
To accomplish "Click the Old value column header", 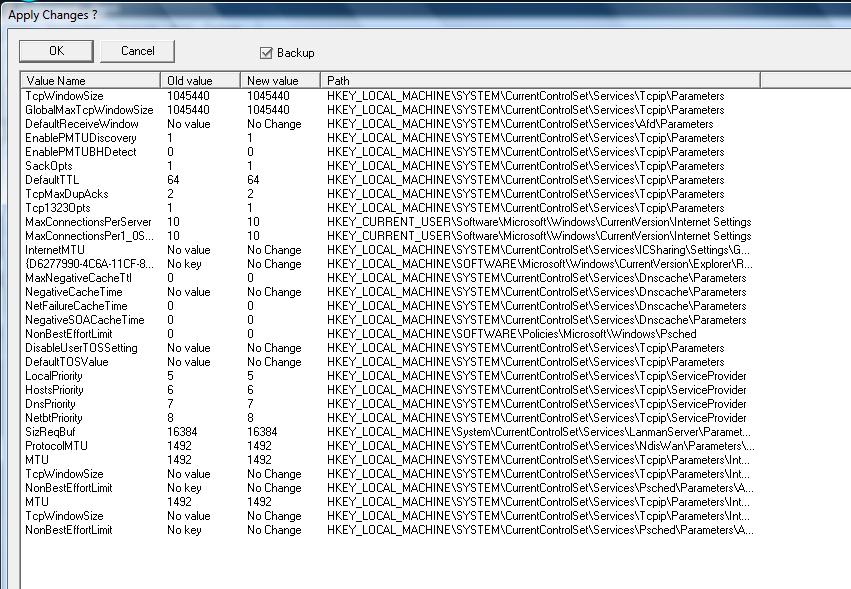I will pyautogui.click(x=200, y=80).
